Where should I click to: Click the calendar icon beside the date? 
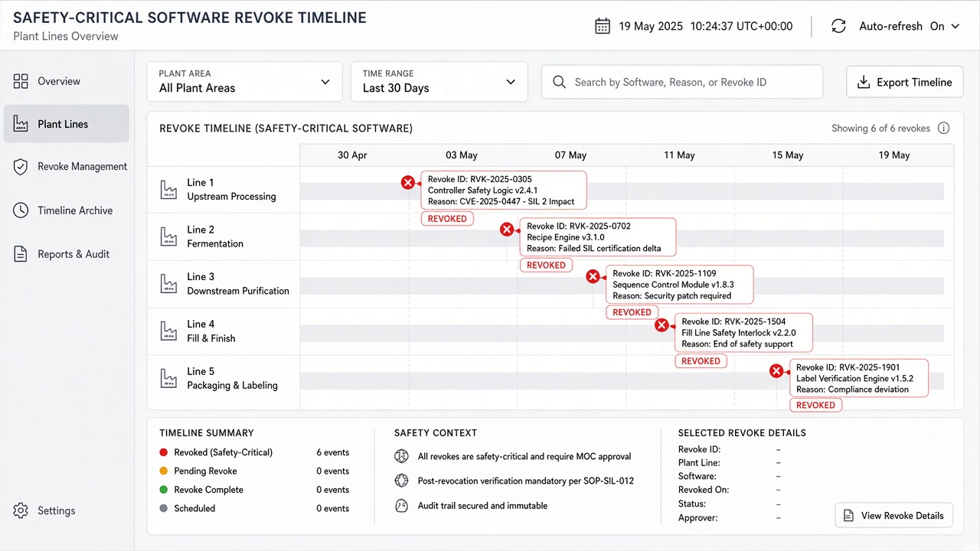(603, 26)
